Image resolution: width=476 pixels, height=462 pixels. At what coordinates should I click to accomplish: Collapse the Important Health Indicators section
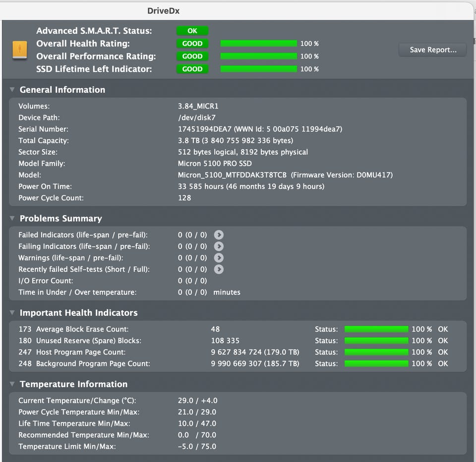coord(12,313)
